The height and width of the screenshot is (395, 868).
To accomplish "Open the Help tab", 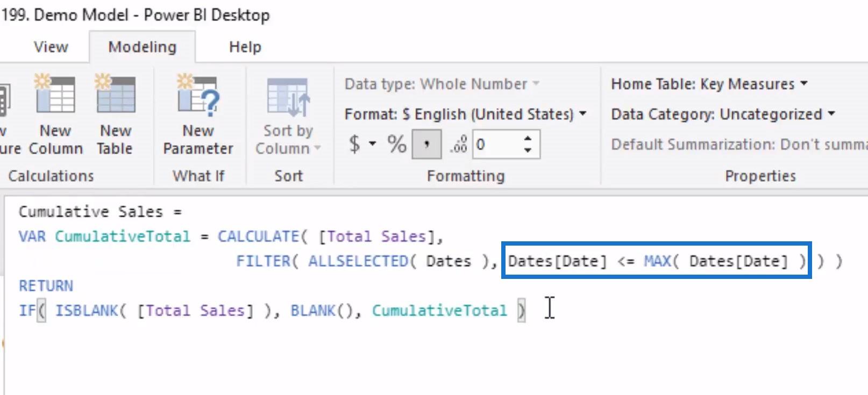I will click(245, 47).
